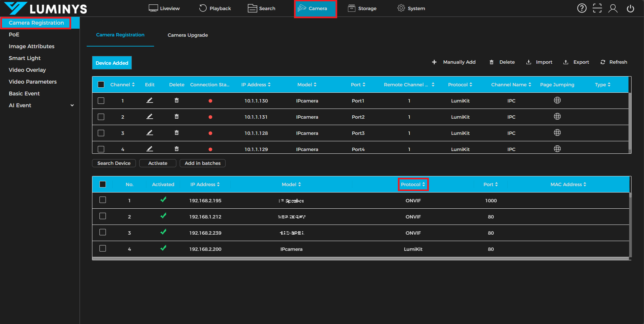Check the checkbox for channel 1 row
Screen dimensions: 644x324
[x=101, y=101]
